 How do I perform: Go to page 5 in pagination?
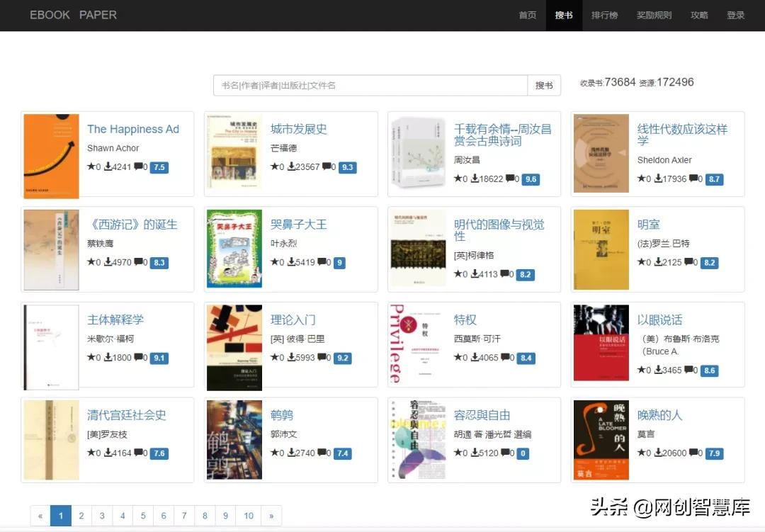143,516
